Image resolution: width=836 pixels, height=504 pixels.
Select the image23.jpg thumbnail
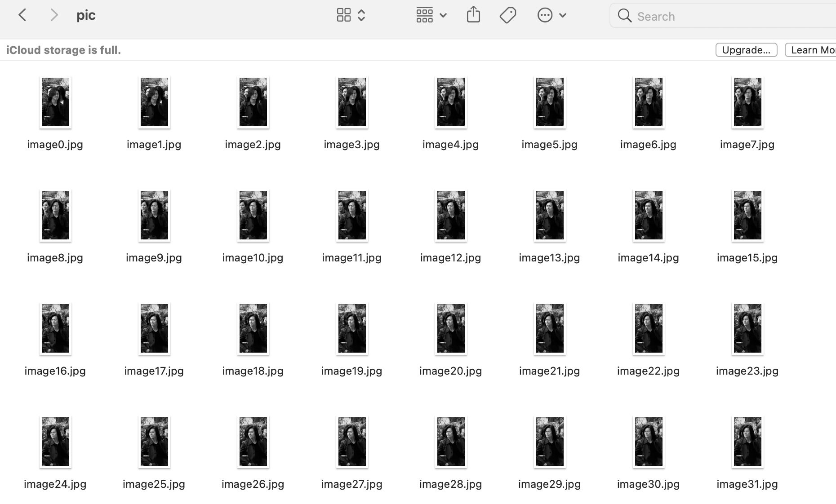(x=747, y=328)
